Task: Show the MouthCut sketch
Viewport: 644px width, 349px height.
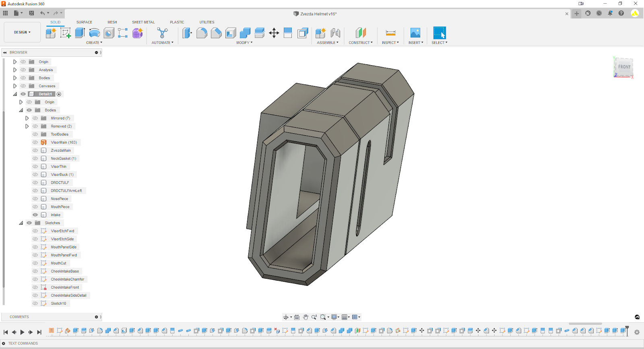Action: pos(35,263)
